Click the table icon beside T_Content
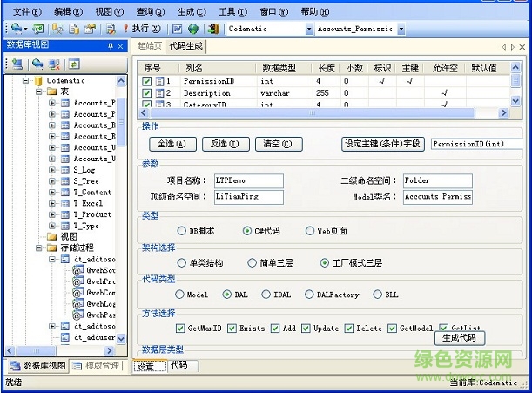532x393 pixels. point(64,193)
